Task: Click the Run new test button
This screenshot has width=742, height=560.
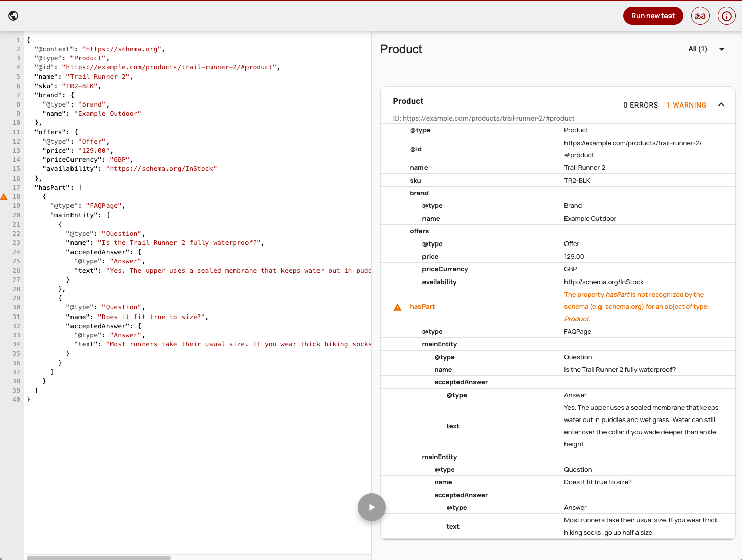Action: (653, 16)
